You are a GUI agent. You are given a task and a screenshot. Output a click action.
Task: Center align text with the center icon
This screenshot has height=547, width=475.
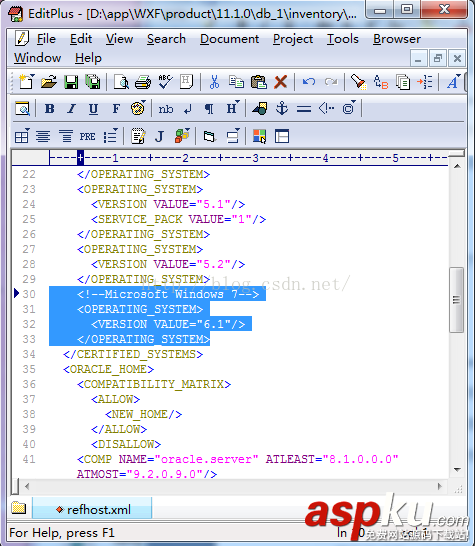(x=43, y=136)
